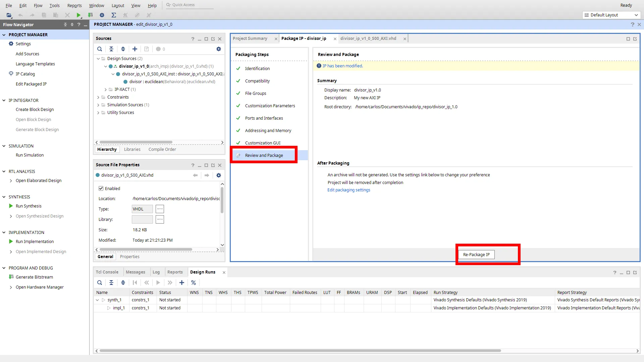The height and width of the screenshot is (362, 644).
Task: Collapse the IP INTEGRATOR section
Action: click(x=4, y=101)
